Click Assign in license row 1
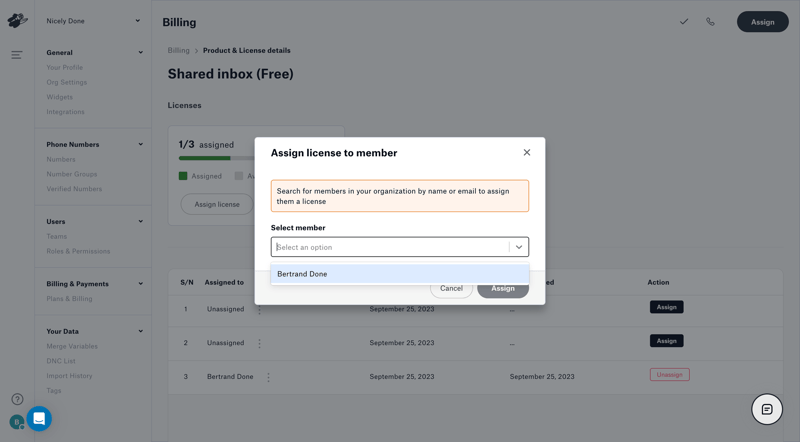 [666, 307]
